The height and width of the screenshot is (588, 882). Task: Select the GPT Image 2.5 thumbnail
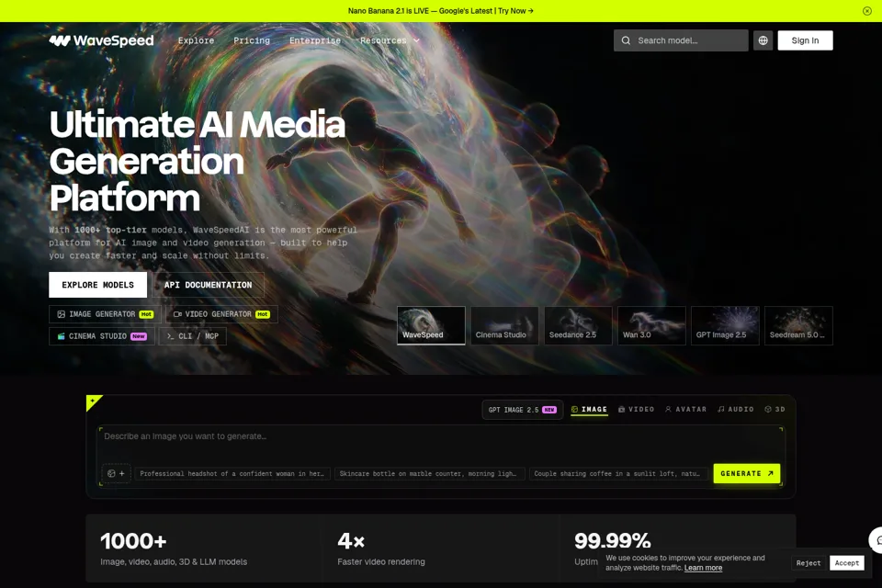[x=725, y=325]
